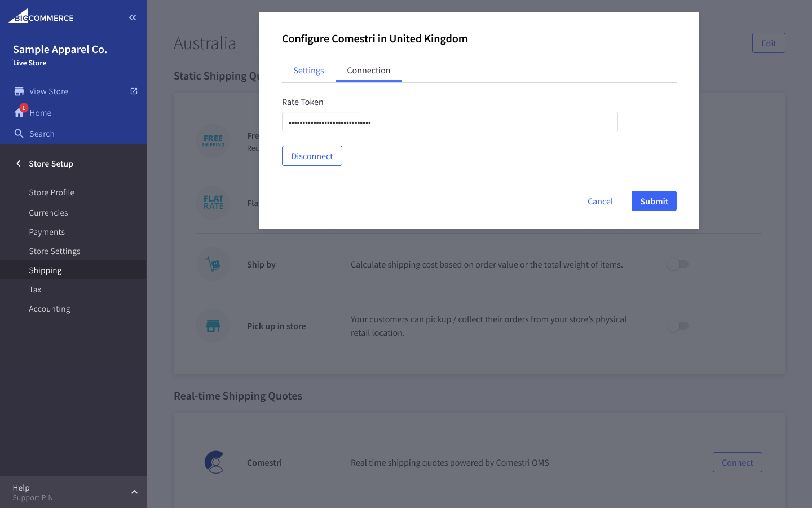Viewport: 812px width, 508px height.
Task: Click the Store Setup heading
Action: click(x=51, y=164)
